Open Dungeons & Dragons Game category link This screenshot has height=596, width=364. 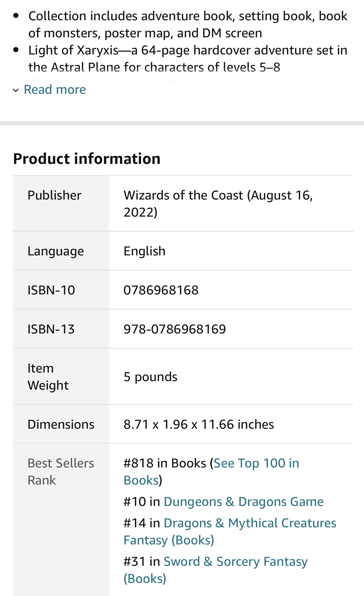tap(244, 502)
